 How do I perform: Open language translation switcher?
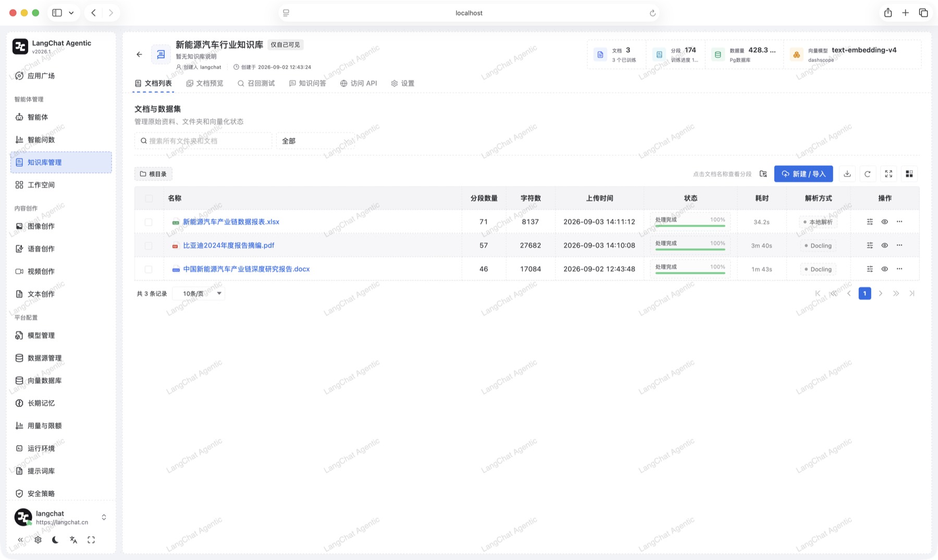coord(73,540)
